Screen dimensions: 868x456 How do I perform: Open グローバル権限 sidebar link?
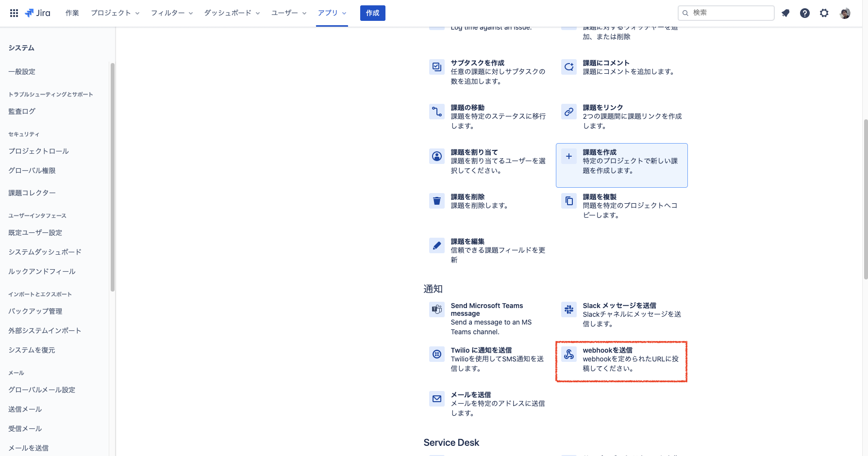(x=32, y=171)
